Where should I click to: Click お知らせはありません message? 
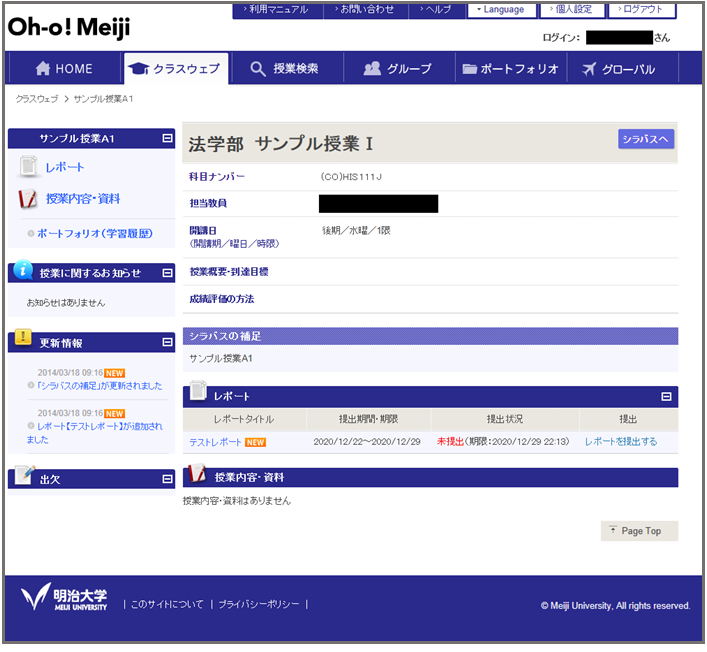tap(66, 303)
